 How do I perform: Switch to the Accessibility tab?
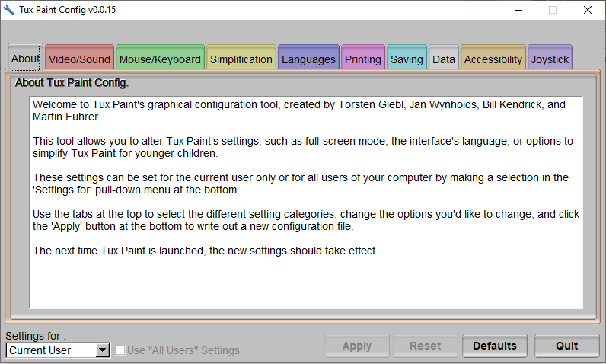tap(493, 58)
